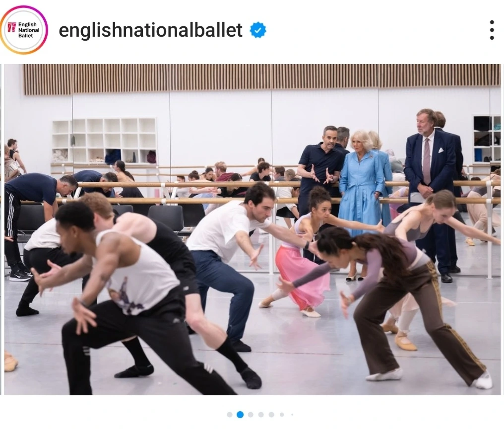Go to first carousel dot indicator
The width and height of the screenshot is (504, 432).
click(230, 415)
